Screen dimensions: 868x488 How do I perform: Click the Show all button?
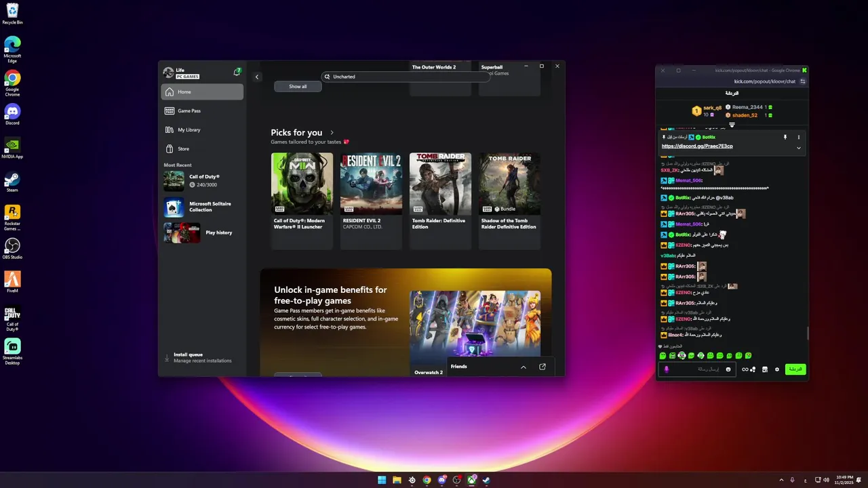coord(298,86)
